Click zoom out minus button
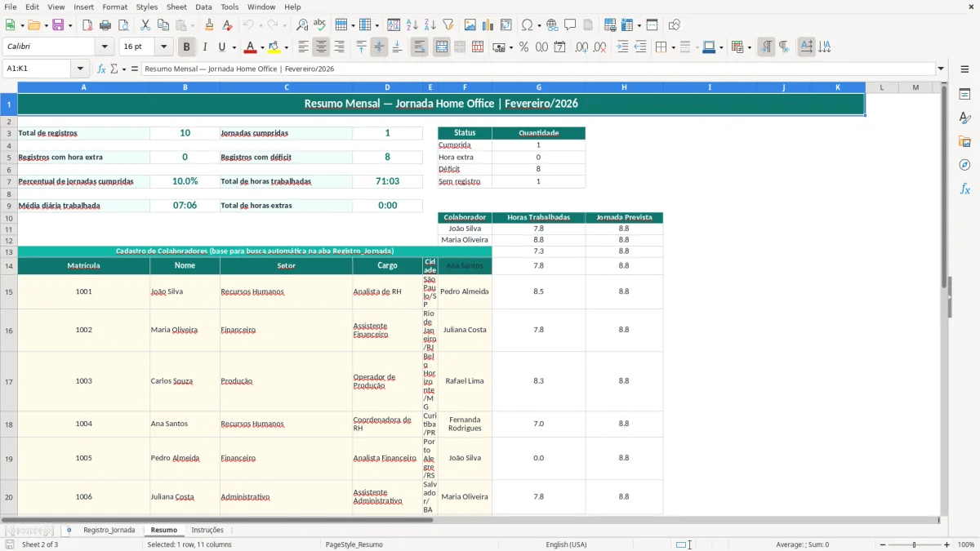 (x=881, y=544)
